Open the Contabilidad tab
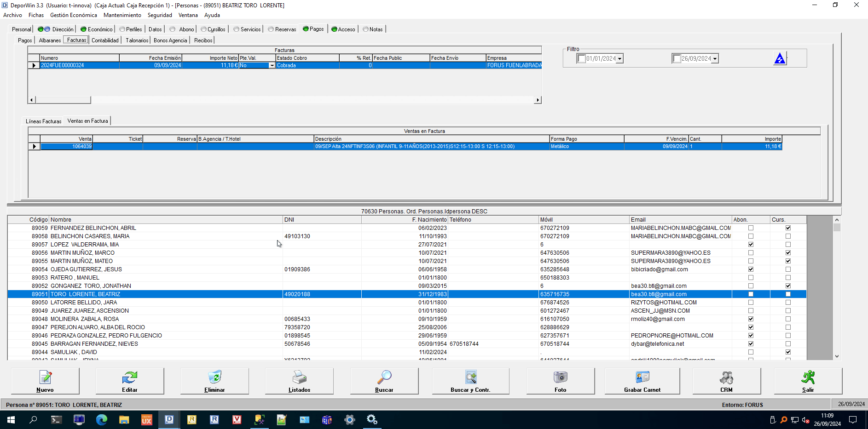868x429 pixels. 105,40
